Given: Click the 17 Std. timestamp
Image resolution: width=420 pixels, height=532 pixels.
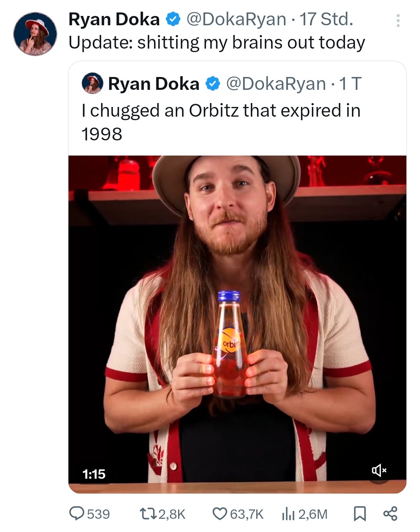Looking at the screenshot, I should coord(326,19).
